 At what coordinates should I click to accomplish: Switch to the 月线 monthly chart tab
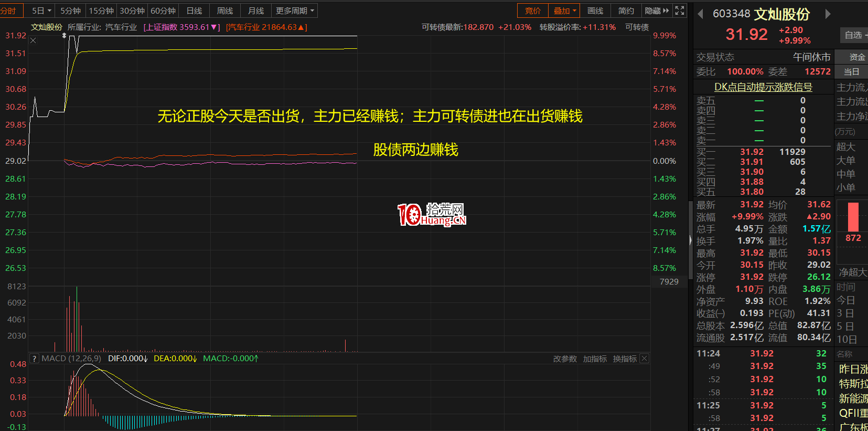click(x=256, y=10)
